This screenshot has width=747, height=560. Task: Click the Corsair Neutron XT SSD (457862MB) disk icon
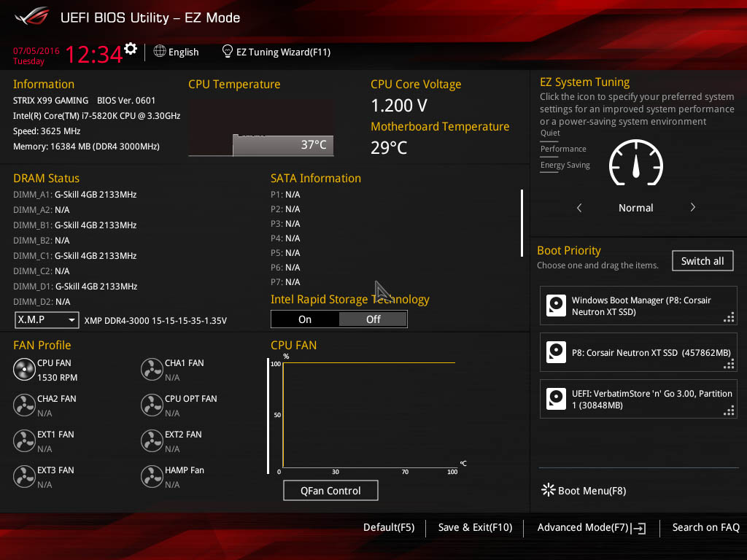pyautogui.click(x=556, y=352)
